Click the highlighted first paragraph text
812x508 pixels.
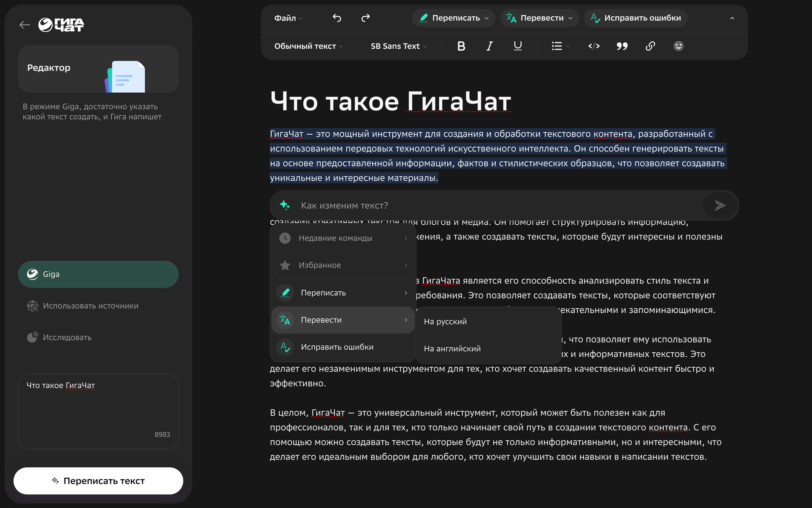[498, 156]
